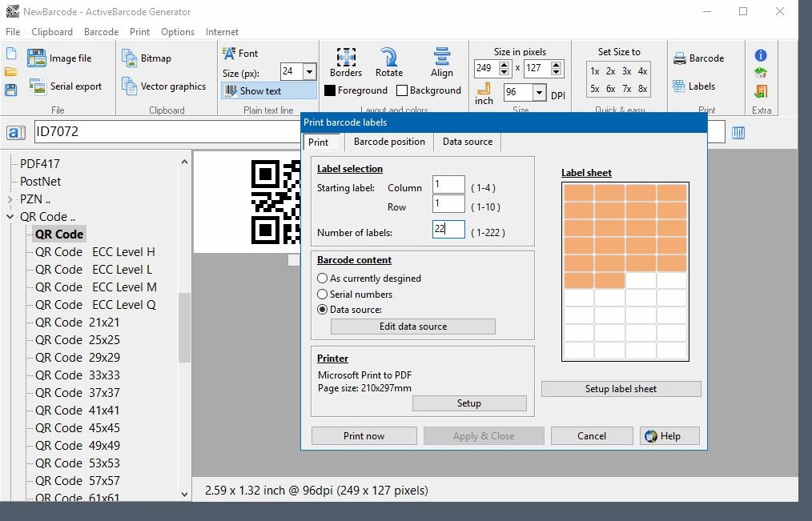Click the exit door icon

(760, 91)
